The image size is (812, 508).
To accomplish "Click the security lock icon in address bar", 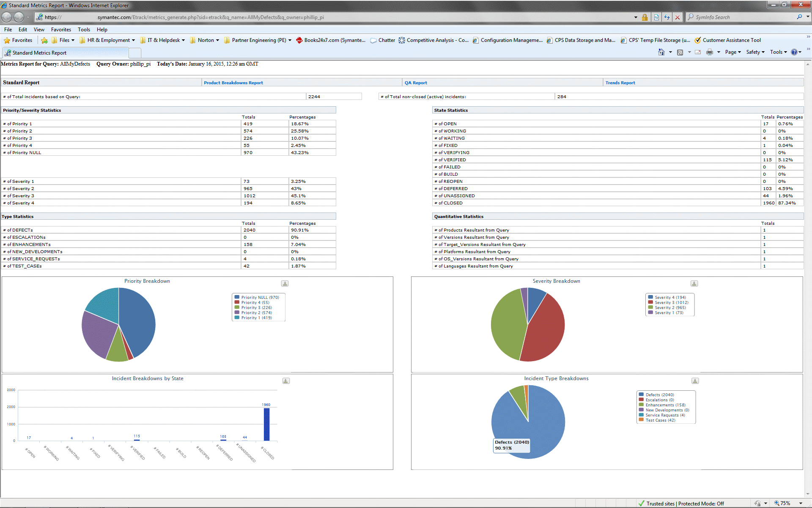I will tap(645, 17).
